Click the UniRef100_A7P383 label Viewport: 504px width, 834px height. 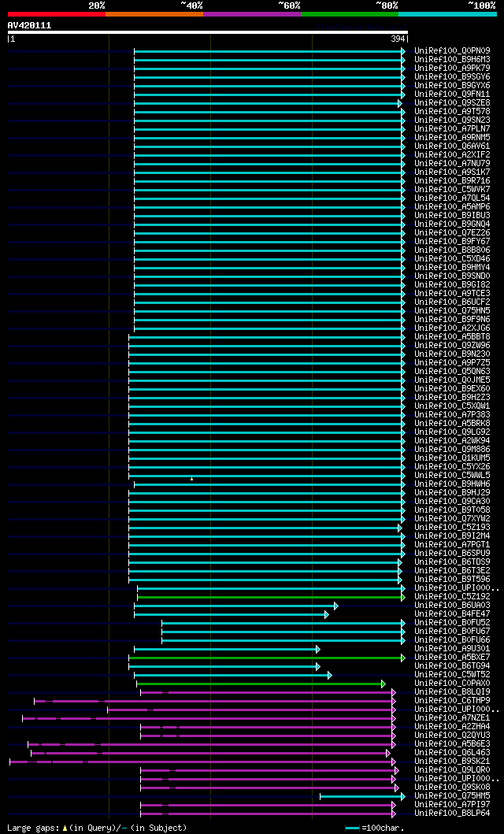(453, 415)
